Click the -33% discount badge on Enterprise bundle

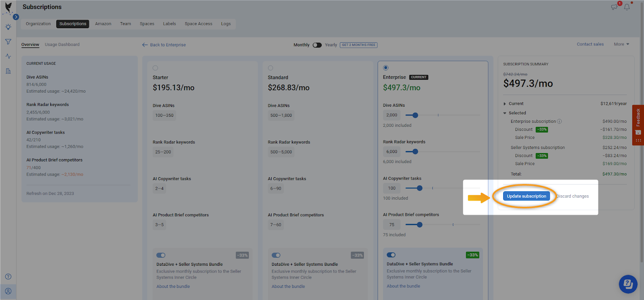[473, 255]
